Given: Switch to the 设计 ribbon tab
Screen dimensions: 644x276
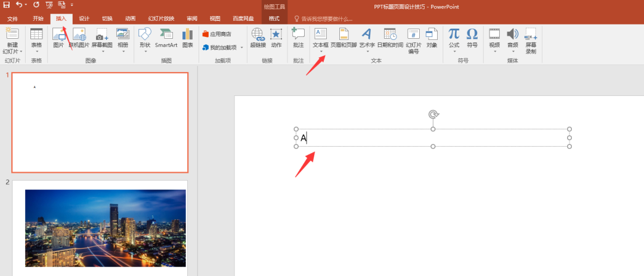Looking at the screenshot, I should 84,18.
